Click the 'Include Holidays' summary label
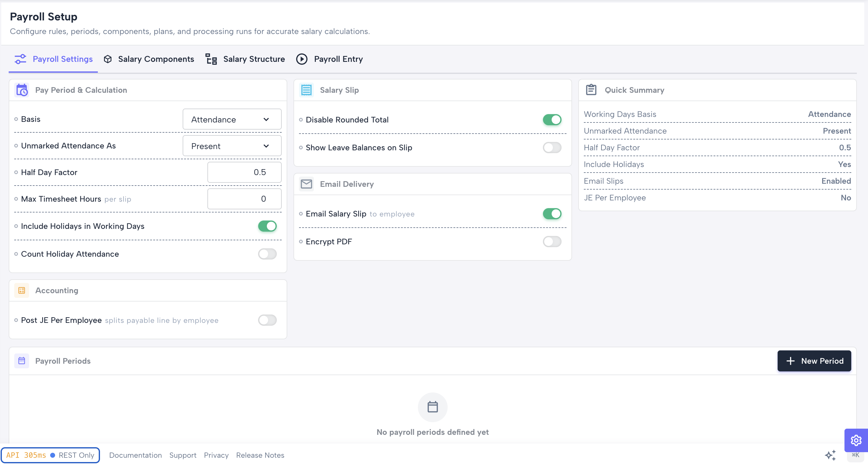The width and height of the screenshot is (868, 467). [614, 164]
